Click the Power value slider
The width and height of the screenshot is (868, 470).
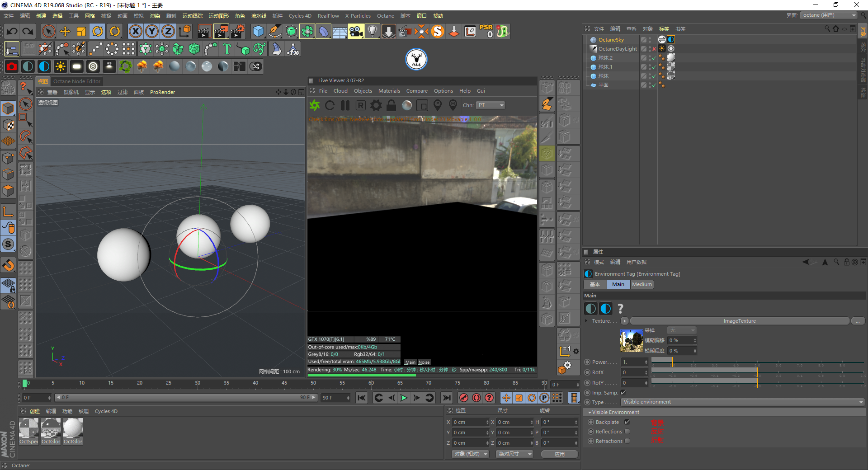pyautogui.click(x=757, y=362)
